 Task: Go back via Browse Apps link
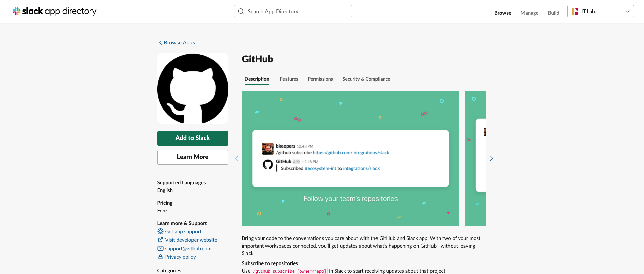179,43
